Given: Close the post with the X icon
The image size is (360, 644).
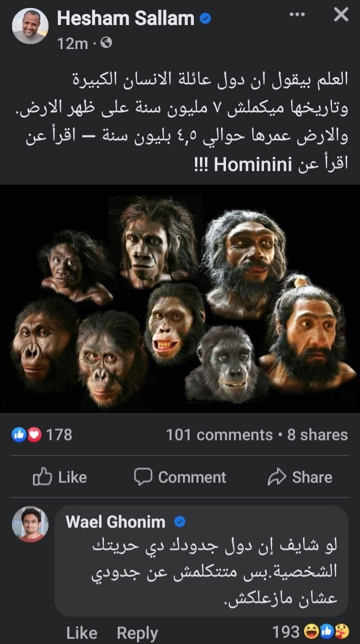Looking at the screenshot, I should click(340, 15).
